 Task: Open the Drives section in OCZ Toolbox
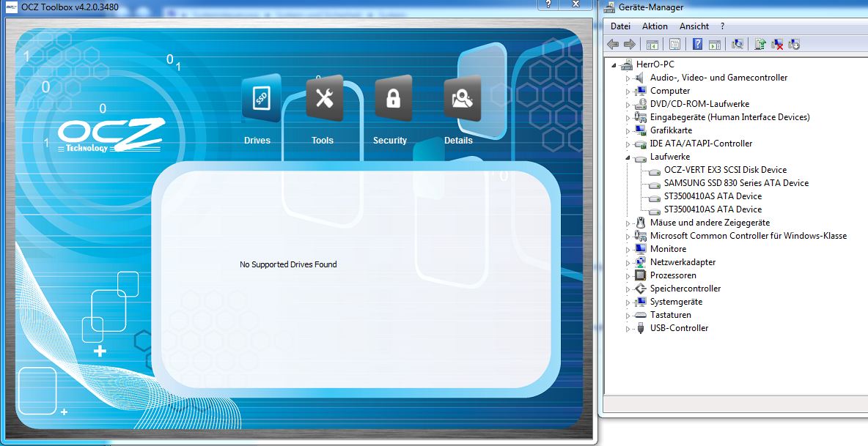tap(260, 99)
